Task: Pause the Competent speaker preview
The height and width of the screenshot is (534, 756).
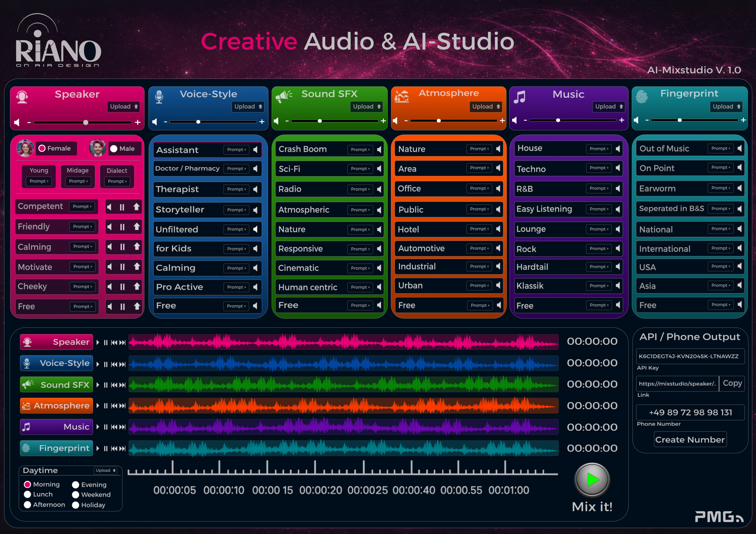Action: click(x=122, y=207)
